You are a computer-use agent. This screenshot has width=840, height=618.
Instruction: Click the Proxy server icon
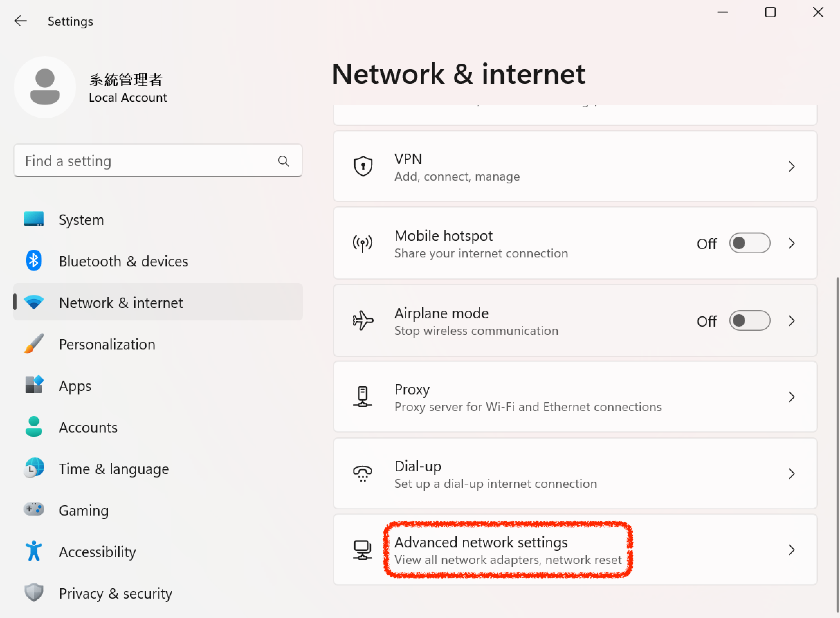pos(363,397)
